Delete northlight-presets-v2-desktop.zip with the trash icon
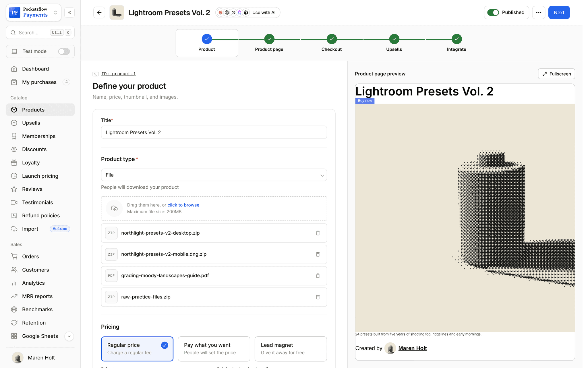The width and height of the screenshot is (588, 368). click(x=318, y=233)
